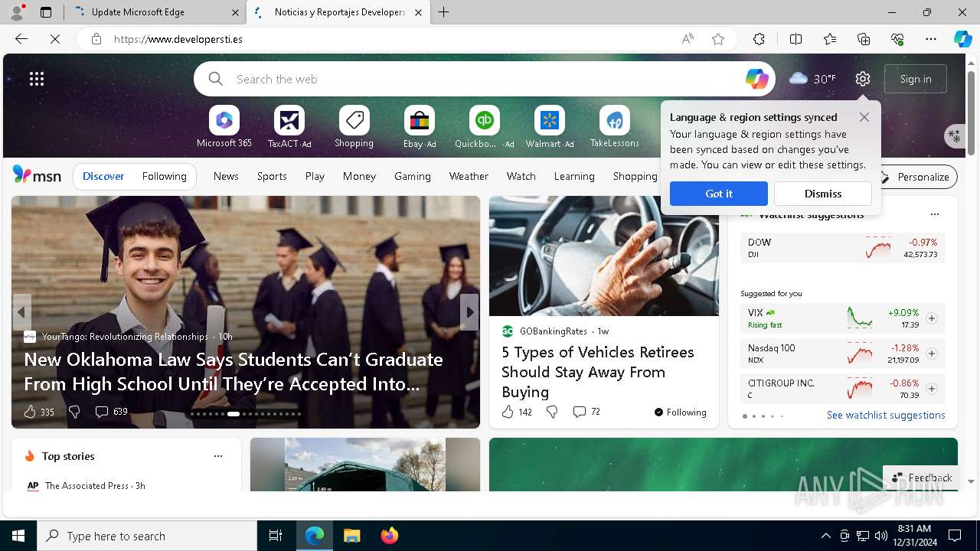Toggle the background effects snowflake button
Screen dimensions: 980x551
tap(954, 136)
